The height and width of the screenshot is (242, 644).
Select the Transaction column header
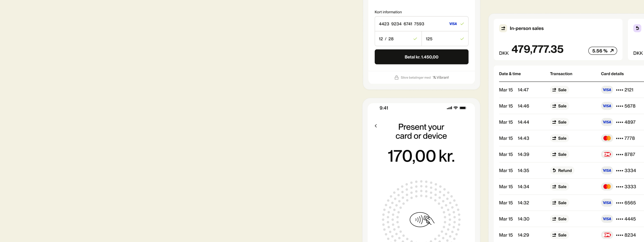pos(561,74)
